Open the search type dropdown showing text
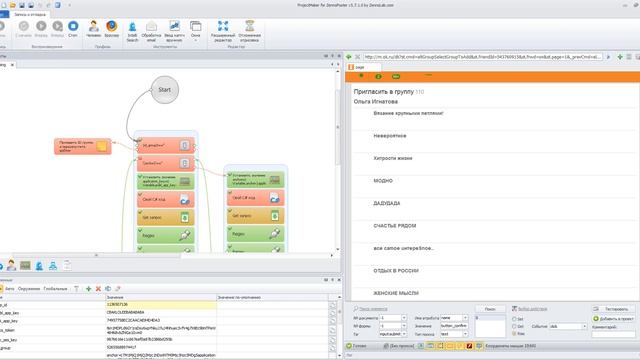The image size is (640, 360). pos(465,334)
